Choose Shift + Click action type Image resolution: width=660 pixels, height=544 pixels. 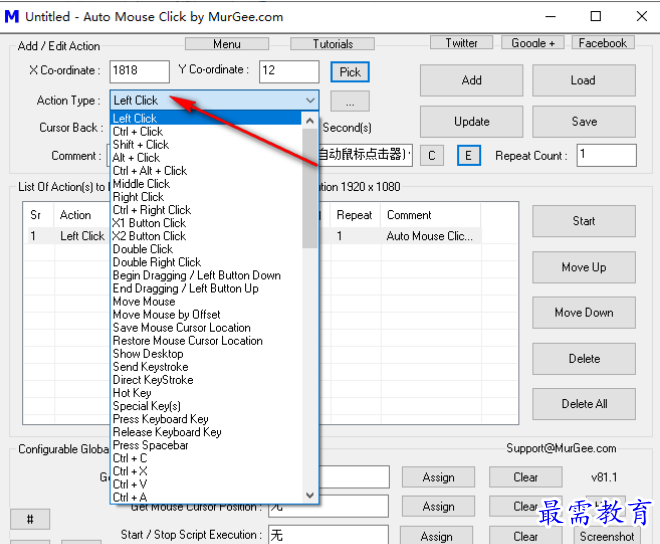[206, 144]
